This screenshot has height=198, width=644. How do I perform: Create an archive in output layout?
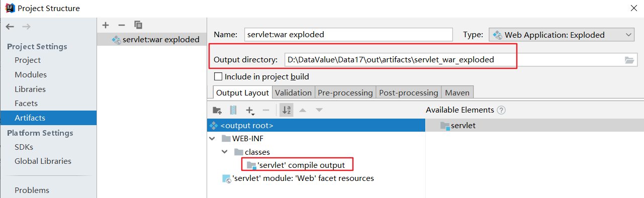233,110
